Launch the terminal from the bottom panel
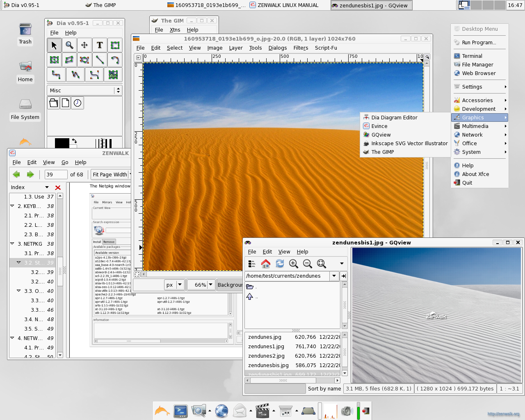The width and height of the screenshot is (525, 420). point(180,411)
